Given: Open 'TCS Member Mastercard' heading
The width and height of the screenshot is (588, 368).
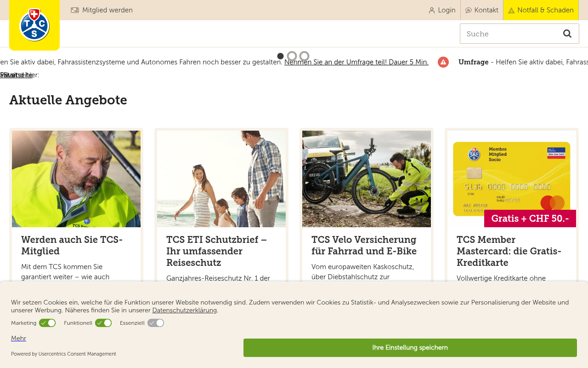Looking at the screenshot, I should point(509,251).
